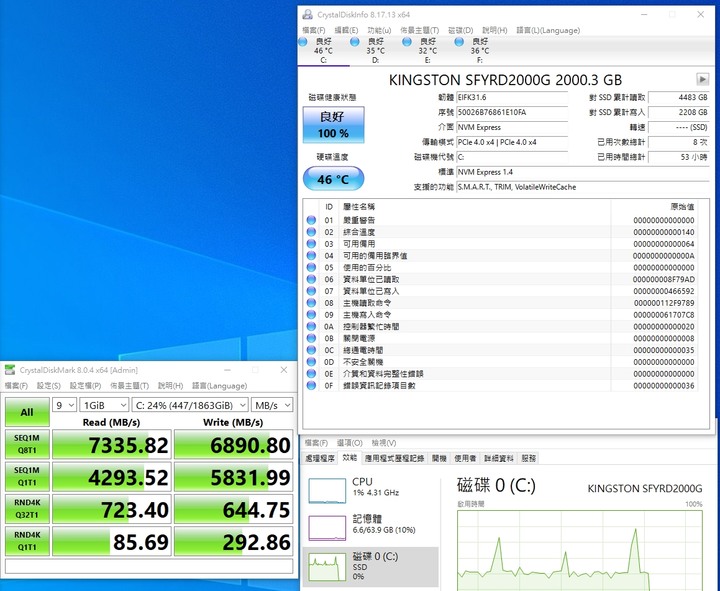
Task: Open Task Manager 檢視(V) menu
Action: point(384,443)
